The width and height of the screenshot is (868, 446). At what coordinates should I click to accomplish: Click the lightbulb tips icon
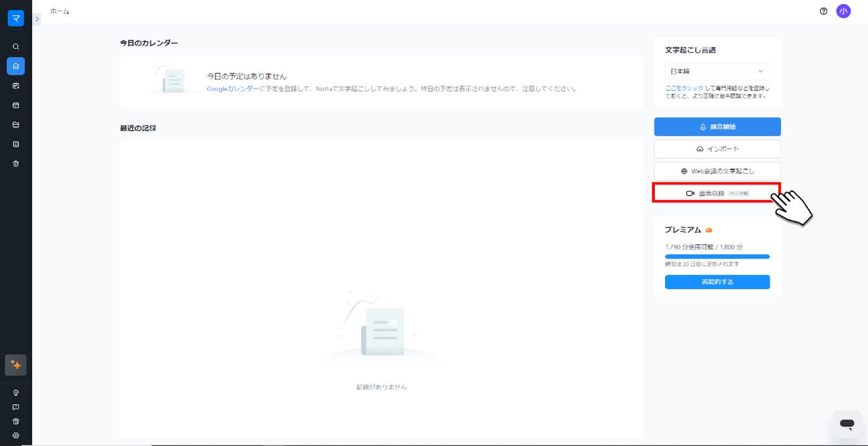16,393
